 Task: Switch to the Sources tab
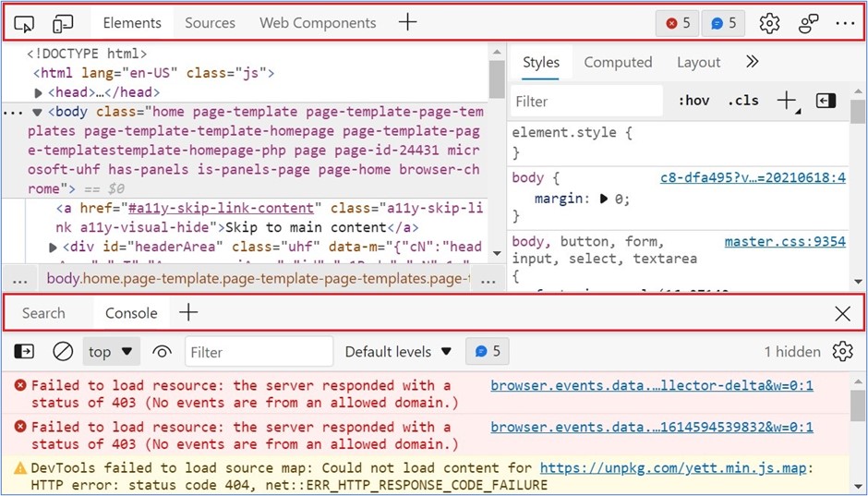pos(210,23)
